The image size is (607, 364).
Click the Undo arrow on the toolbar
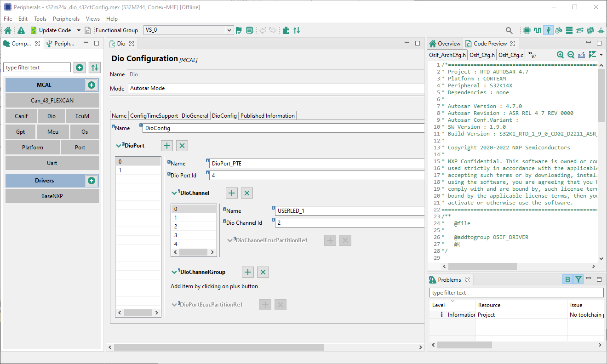coord(262,30)
